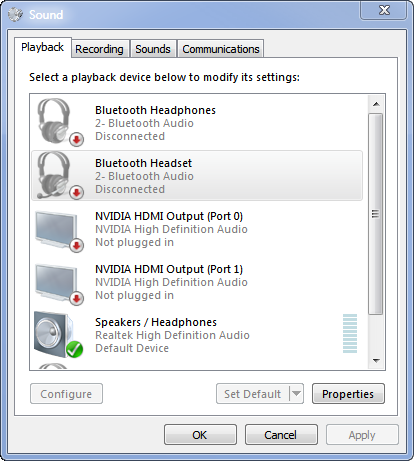This screenshot has width=414, height=461.
Task: Click the OK button
Action: (200, 435)
